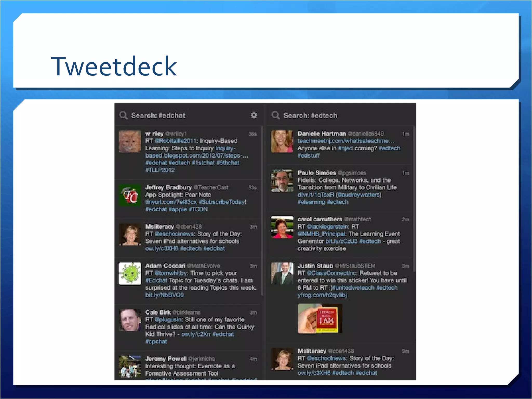Screen dimensions: 532x399
Task: Click the #apple hashtag
Action: (178, 209)
